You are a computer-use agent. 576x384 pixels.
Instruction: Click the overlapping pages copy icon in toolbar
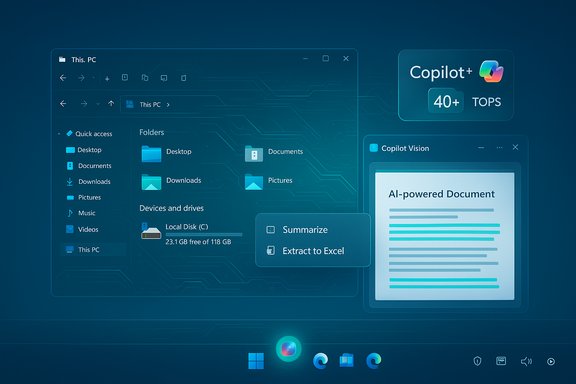pyautogui.click(x=145, y=78)
